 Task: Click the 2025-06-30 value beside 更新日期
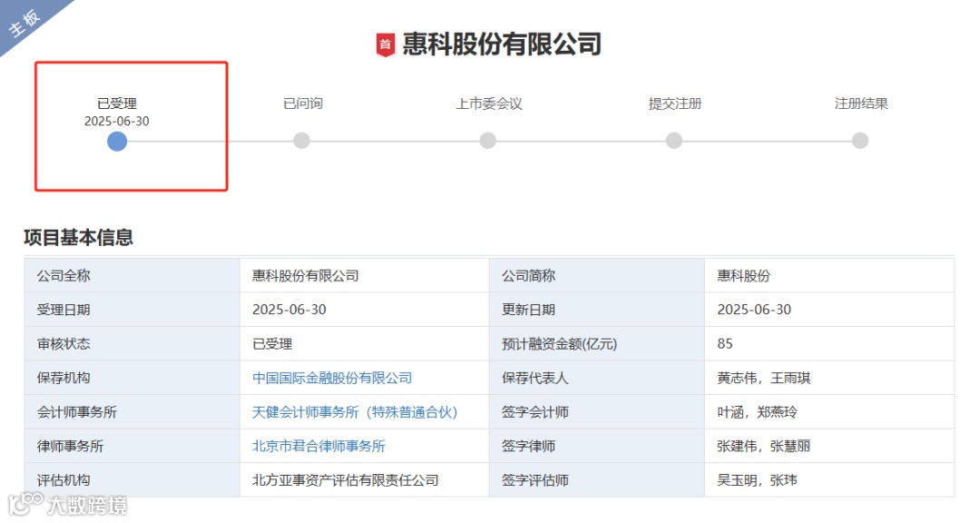(754, 310)
